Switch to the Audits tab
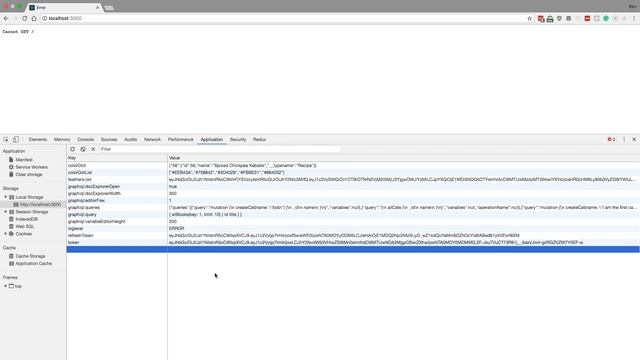Viewport: 640px width, 360px height. click(x=131, y=140)
